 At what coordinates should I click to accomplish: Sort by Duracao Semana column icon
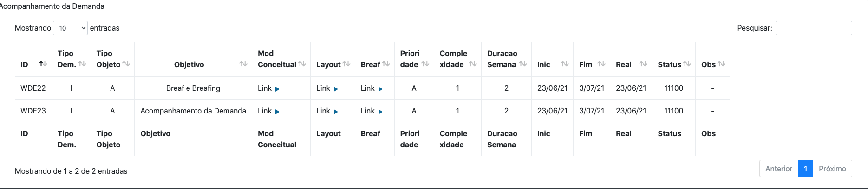tap(523, 64)
